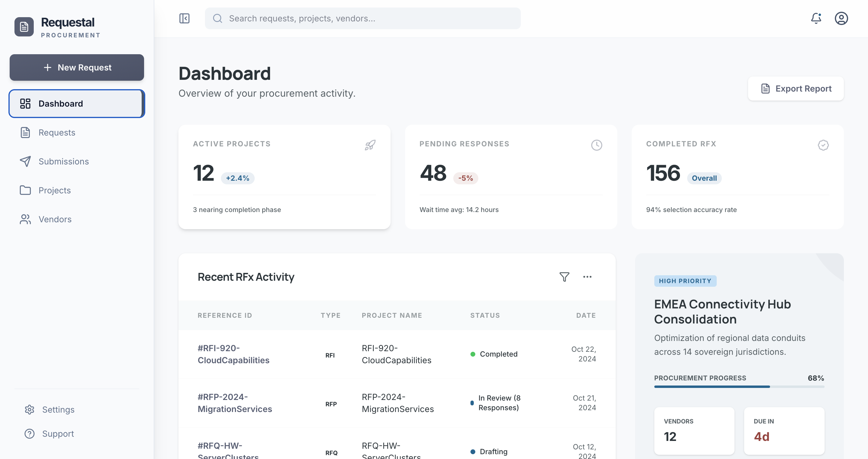Open the three-dot menu on Recent RFx Activity
The width and height of the screenshot is (868, 459).
coord(587,276)
